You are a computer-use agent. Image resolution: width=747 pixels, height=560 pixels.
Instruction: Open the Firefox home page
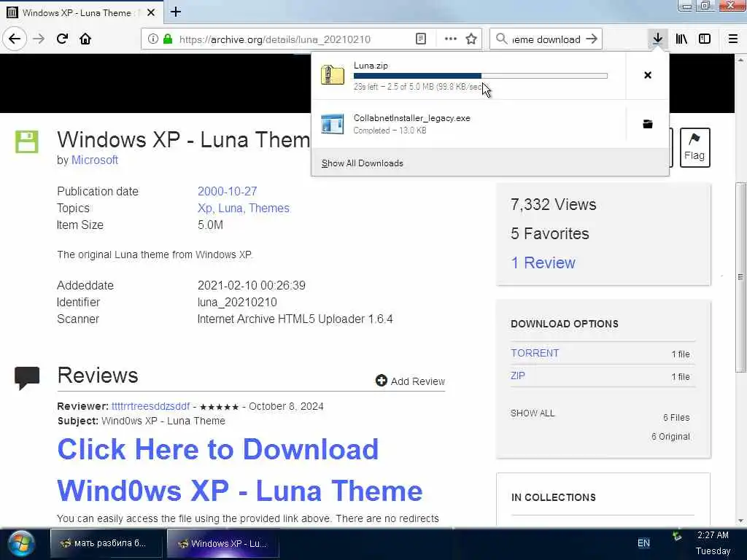click(x=85, y=39)
